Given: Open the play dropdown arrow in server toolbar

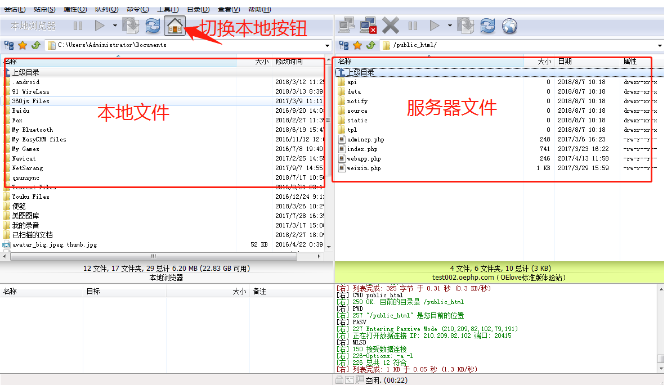Looking at the screenshot, I should click(x=450, y=26).
